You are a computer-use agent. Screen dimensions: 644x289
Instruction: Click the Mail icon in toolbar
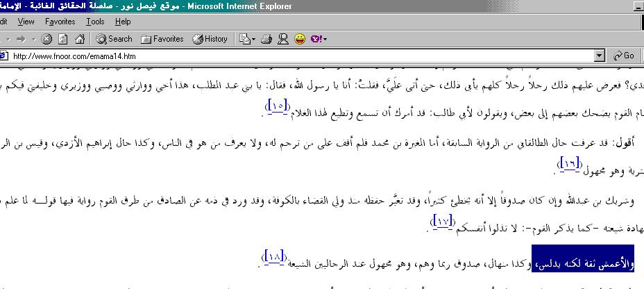pyautogui.click(x=245, y=39)
